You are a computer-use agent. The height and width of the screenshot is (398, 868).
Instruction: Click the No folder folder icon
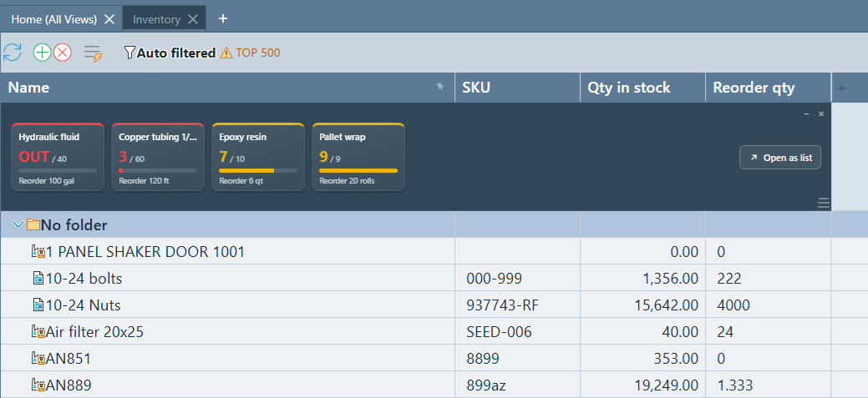pos(33,224)
